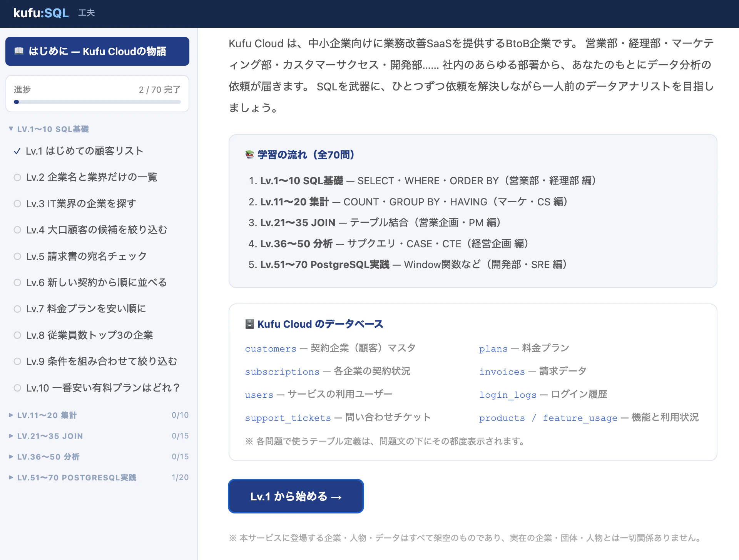Click the 0/15 count for JOIN
Image resolution: width=739 pixels, height=560 pixels.
click(x=180, y=436)
